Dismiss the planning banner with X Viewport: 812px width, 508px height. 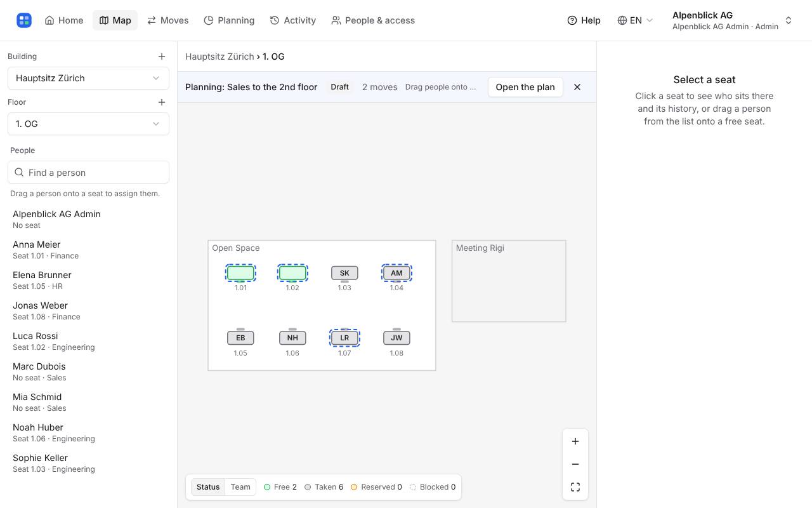click(577, 87)
